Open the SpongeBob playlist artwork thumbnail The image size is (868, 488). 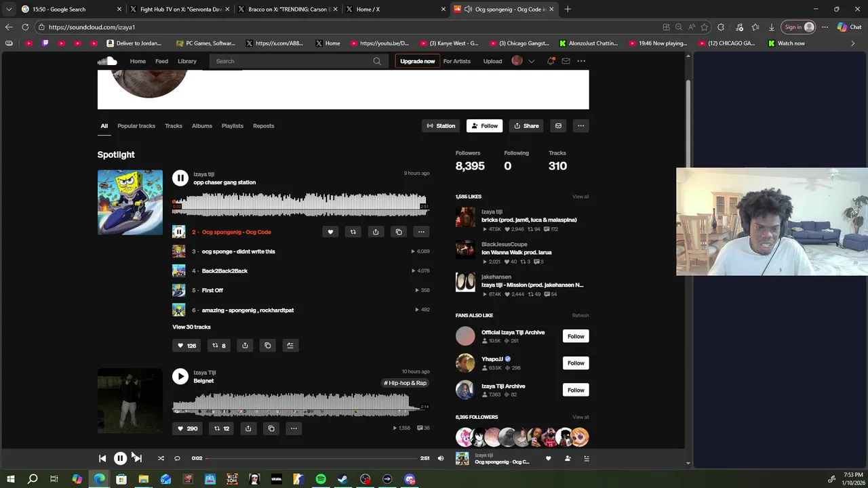click(130, 202)
